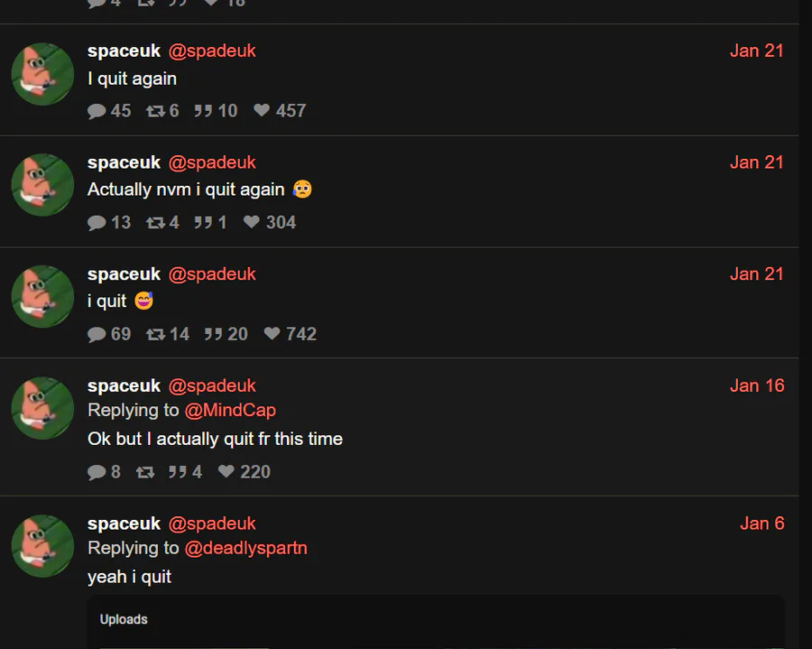
Task: Click the quote icon on "Actually nvm" tweet
Action: pos(203,222)
